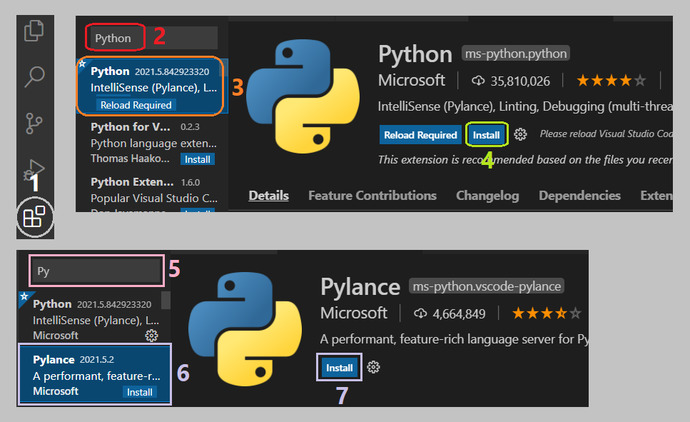This screenshot has width=690, height=422.
Task: Click the Microsoft publisher of Python extension
Action: [411, 80]
